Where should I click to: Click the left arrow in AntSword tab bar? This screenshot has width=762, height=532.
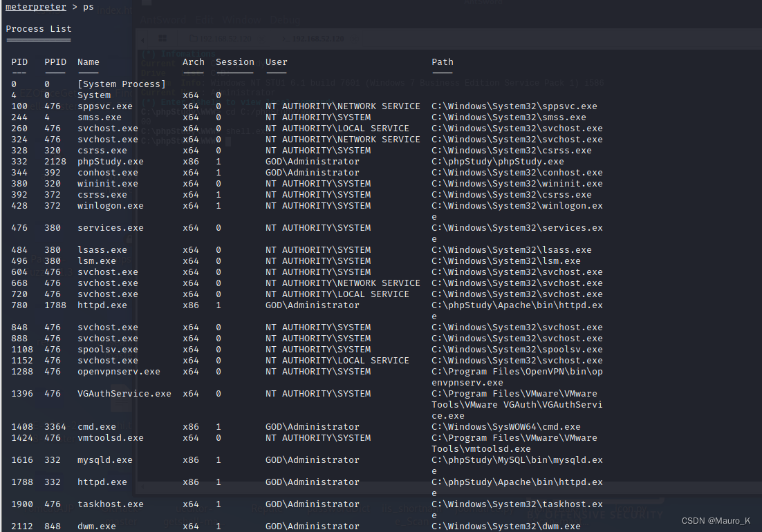coord(143,39)
